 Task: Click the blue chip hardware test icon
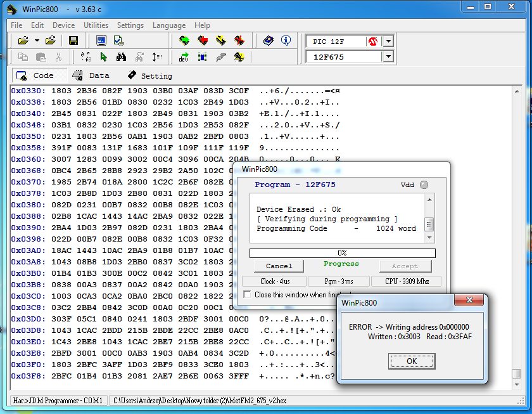[x=203, y=56]
